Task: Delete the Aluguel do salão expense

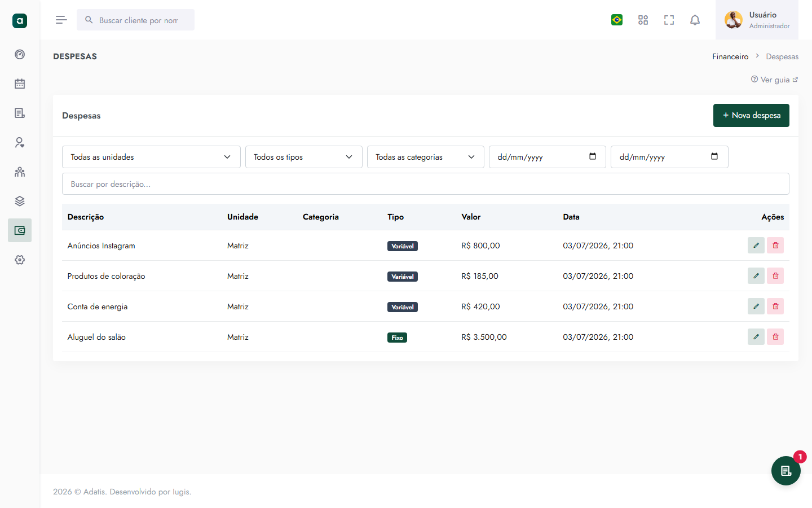Action: click(x=775, y=337)
